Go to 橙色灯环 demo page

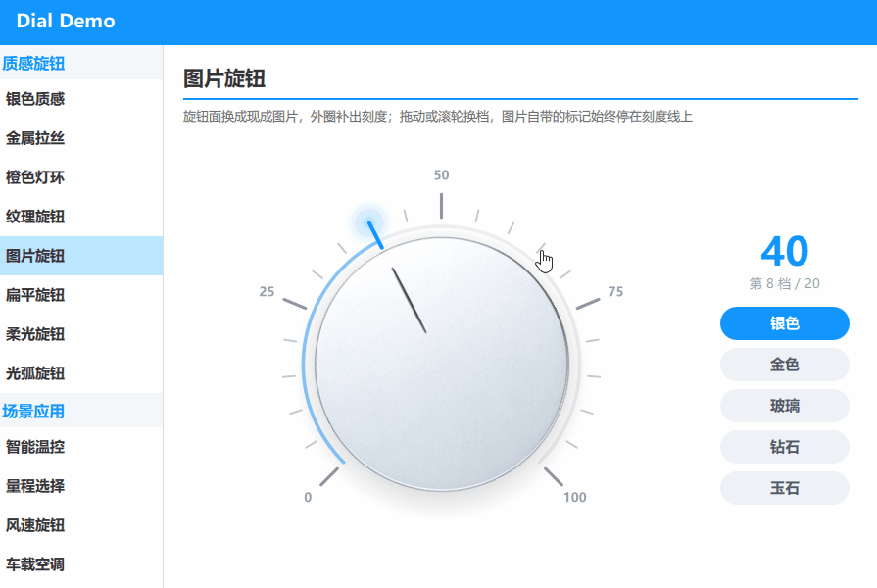coord(81,177)
